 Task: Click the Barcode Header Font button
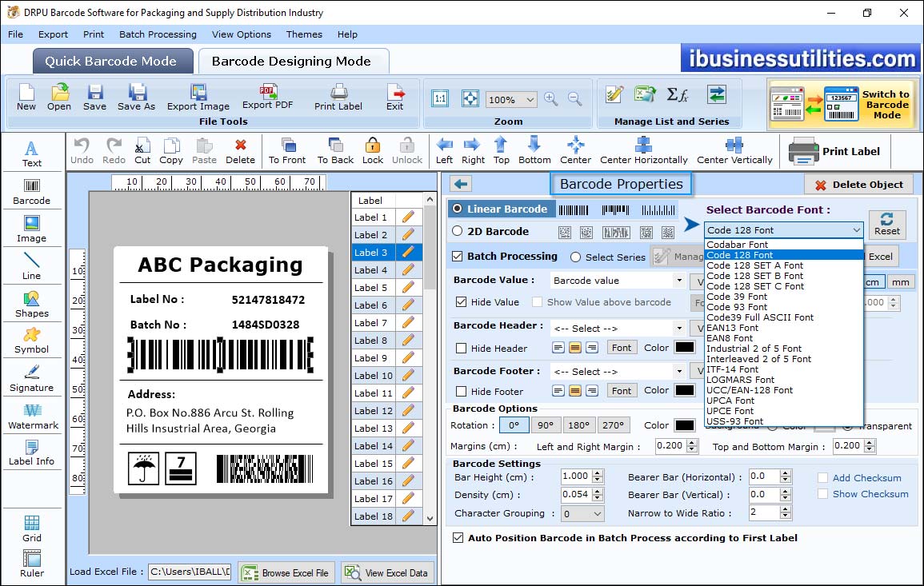621,348
